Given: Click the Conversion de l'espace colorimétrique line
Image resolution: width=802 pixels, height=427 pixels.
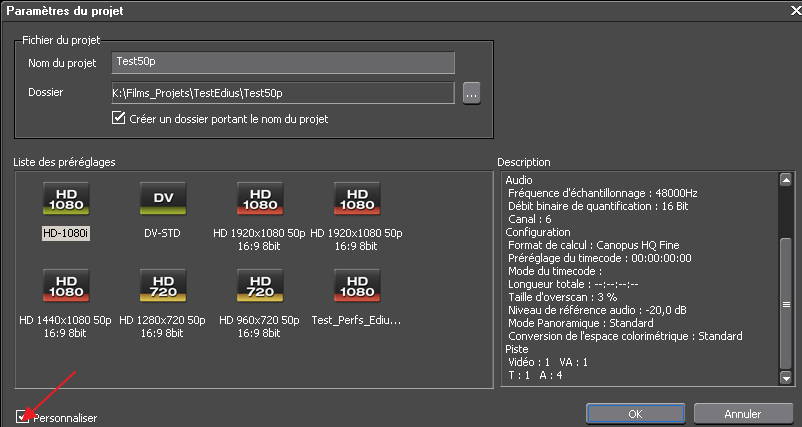Looking at the screenshot, I should tap(625, 336).
